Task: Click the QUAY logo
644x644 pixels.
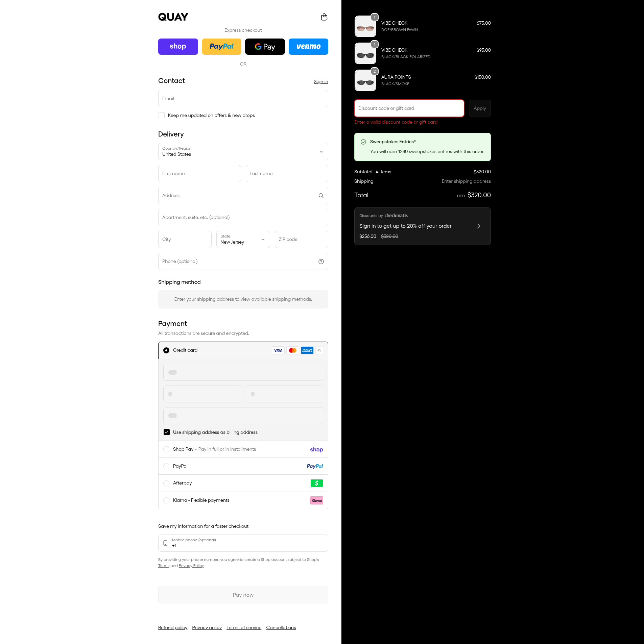Action: (x=173, y=17)
